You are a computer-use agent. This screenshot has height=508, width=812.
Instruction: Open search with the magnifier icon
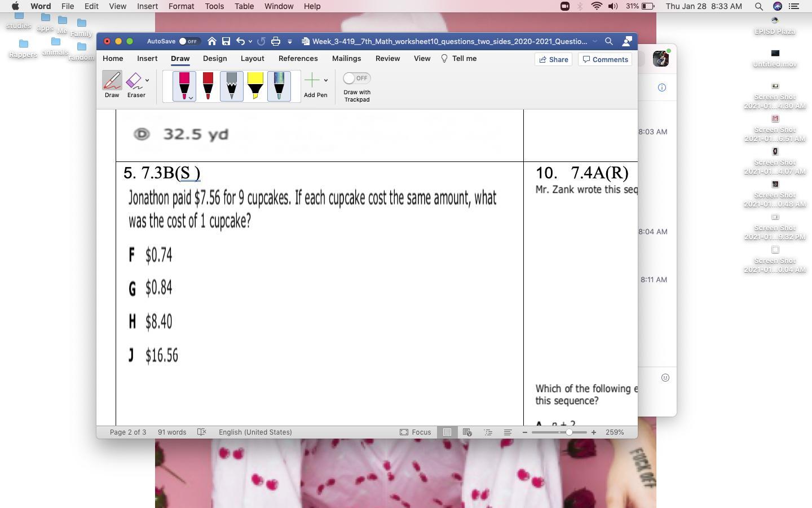[609, 41]
